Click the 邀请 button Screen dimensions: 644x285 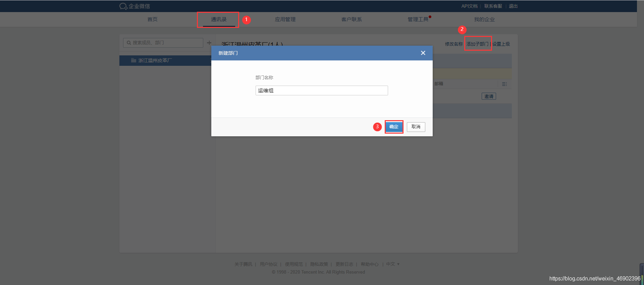(489, 96)
